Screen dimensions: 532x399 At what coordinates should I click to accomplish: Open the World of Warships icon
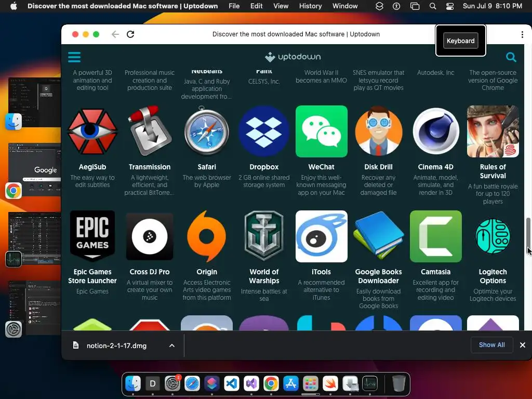pos(264,235)
